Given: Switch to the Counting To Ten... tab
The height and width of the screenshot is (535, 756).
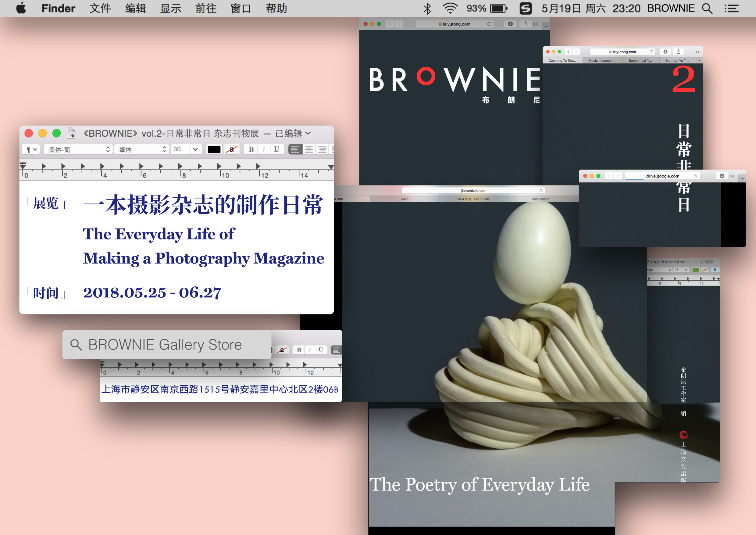Looking at the screenshot, I should click(562, 61).
